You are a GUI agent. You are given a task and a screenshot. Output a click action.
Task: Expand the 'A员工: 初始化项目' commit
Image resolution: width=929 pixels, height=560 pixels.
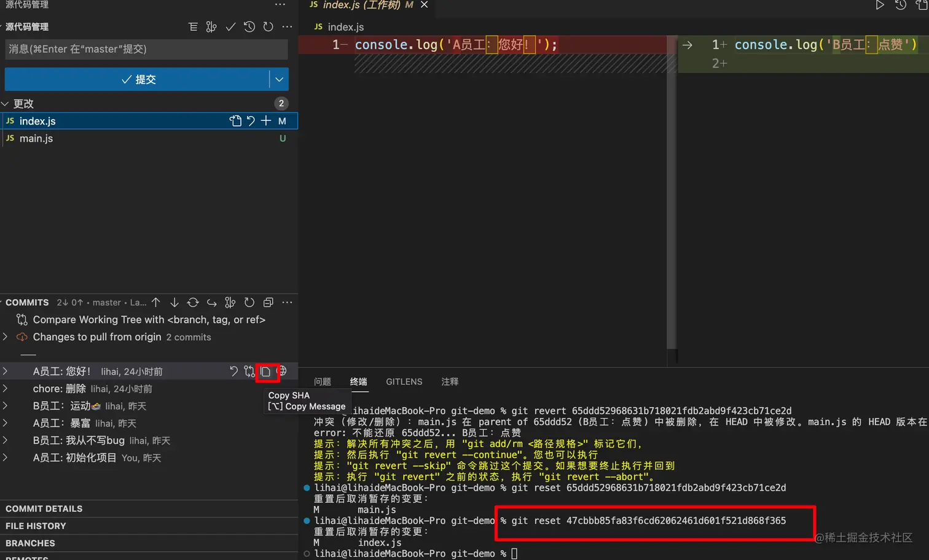tap(5, 457)
